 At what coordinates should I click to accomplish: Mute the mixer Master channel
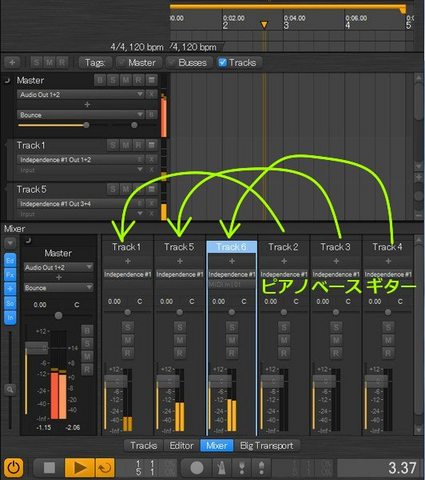point(87,356)
